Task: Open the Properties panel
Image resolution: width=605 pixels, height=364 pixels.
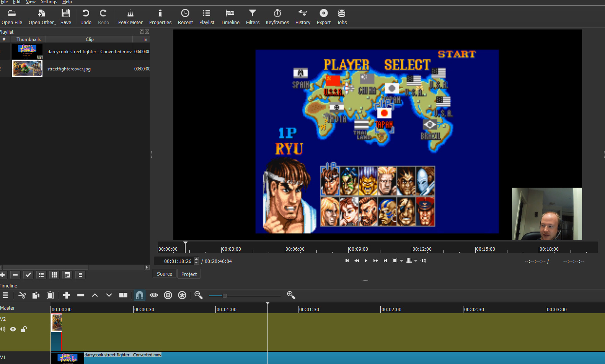Action: pos(160,17)
